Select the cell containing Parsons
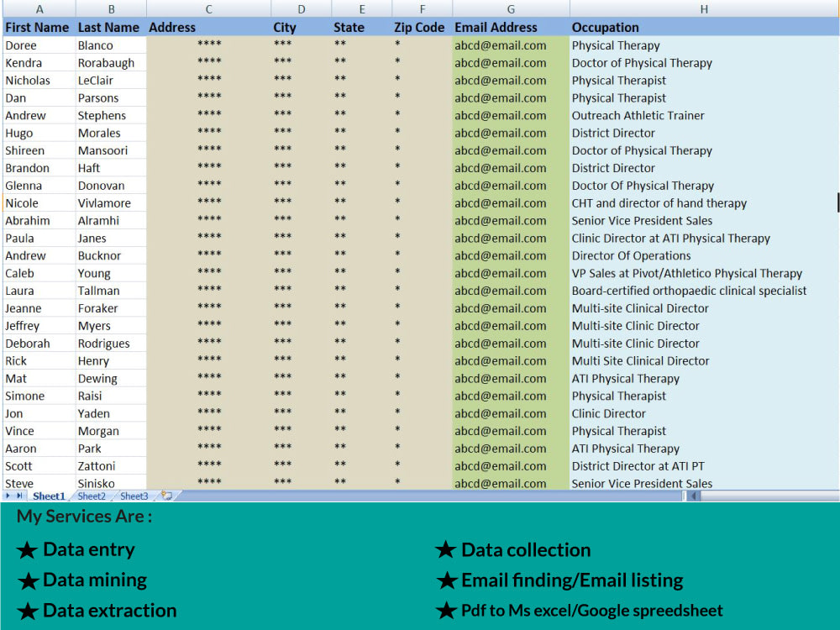840x630 pixels. point(111,98)
